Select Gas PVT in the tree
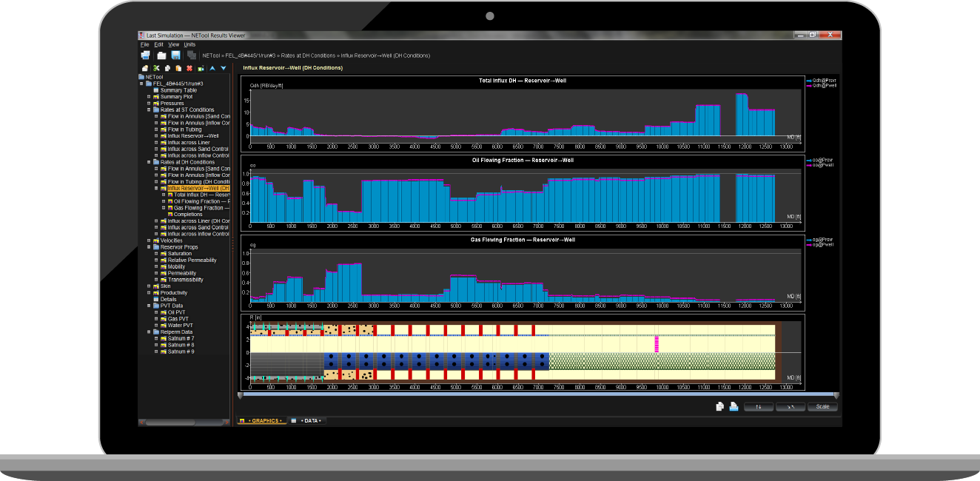 pyautogui.click(x=178, y=319)
